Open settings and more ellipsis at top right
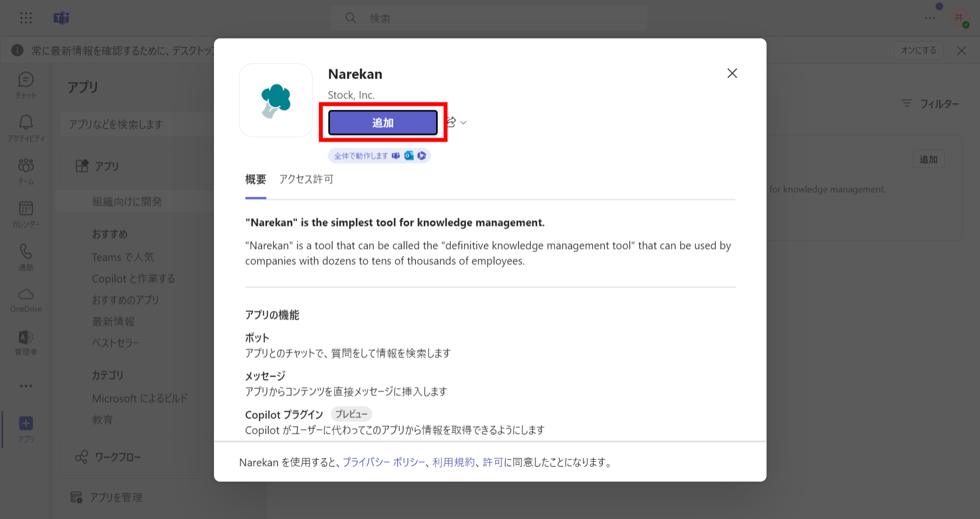 (930, 18)
